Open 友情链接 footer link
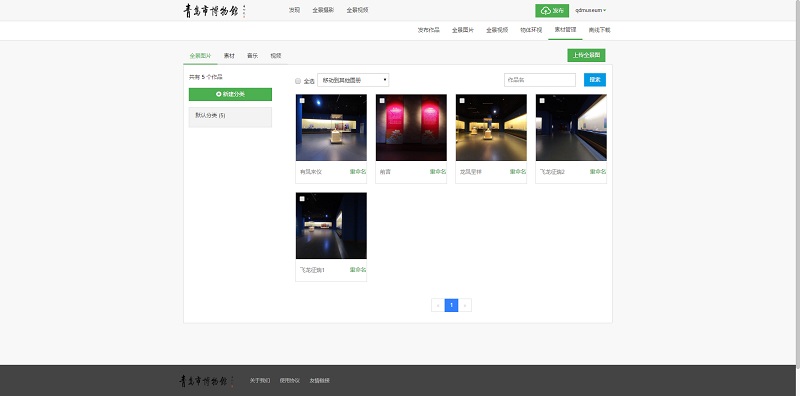800x396 pixels. point(319,381)
